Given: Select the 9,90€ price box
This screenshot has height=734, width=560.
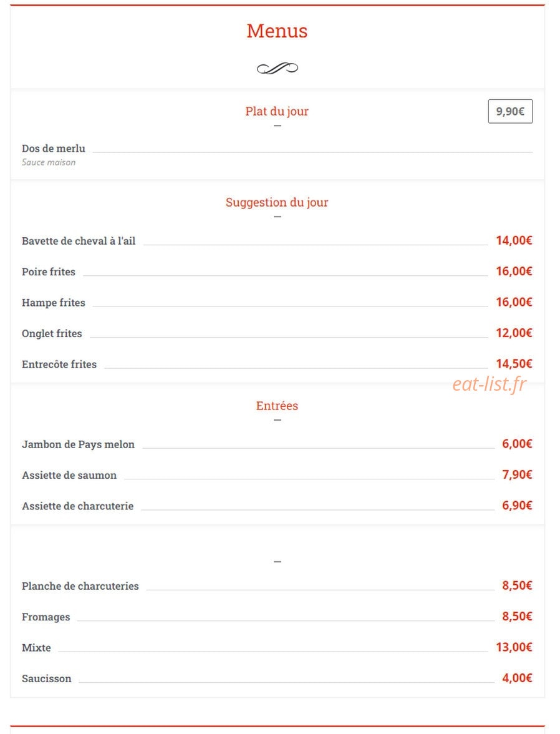Looking at the screenshot, I should pos(510,111).
